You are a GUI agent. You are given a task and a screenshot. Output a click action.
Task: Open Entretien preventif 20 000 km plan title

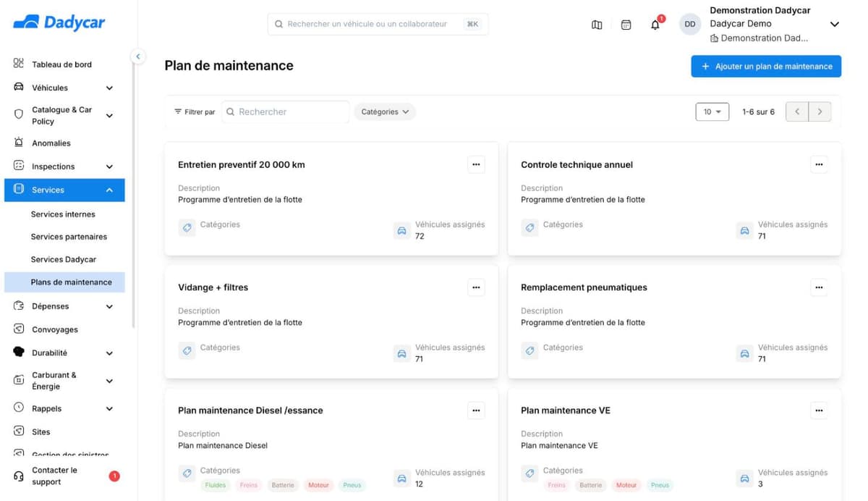[x=242, y=164]
